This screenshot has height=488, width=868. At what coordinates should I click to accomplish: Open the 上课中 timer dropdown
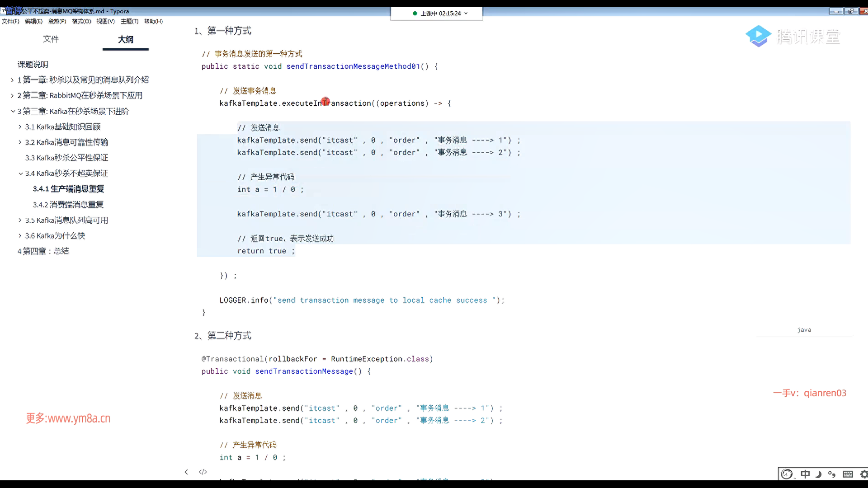point(466,14)
